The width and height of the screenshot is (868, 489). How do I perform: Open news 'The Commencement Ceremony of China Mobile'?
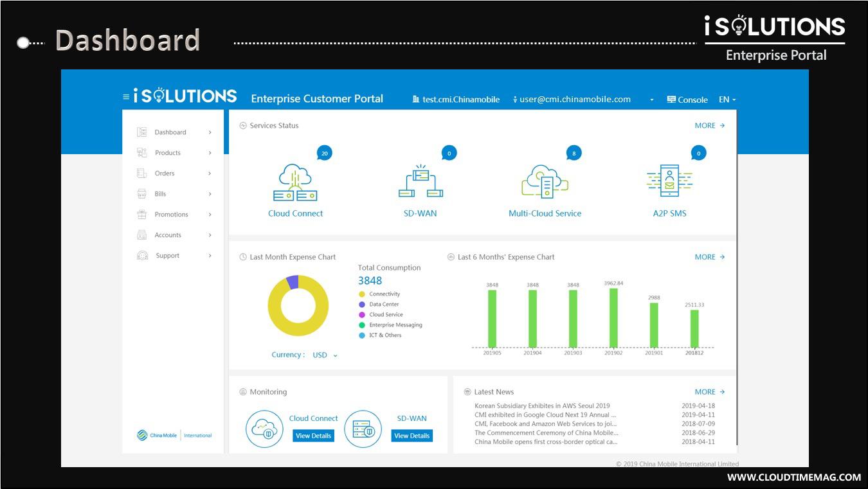546,433
